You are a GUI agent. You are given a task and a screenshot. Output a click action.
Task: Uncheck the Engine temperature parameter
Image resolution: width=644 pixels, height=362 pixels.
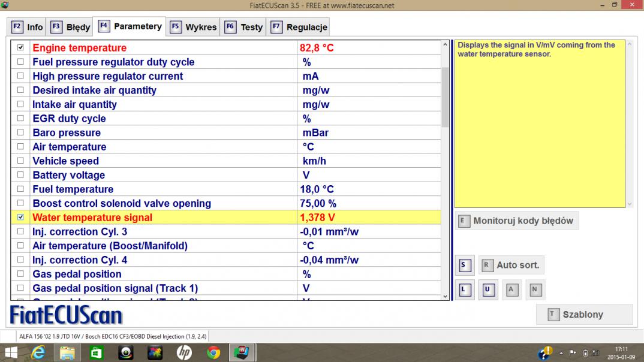(21, 47)
